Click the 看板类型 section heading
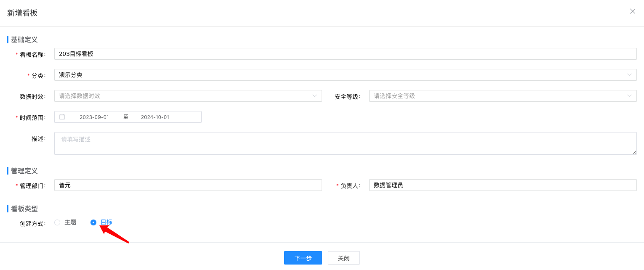Screen dimensions: 644x270 [x=24, y=209]
